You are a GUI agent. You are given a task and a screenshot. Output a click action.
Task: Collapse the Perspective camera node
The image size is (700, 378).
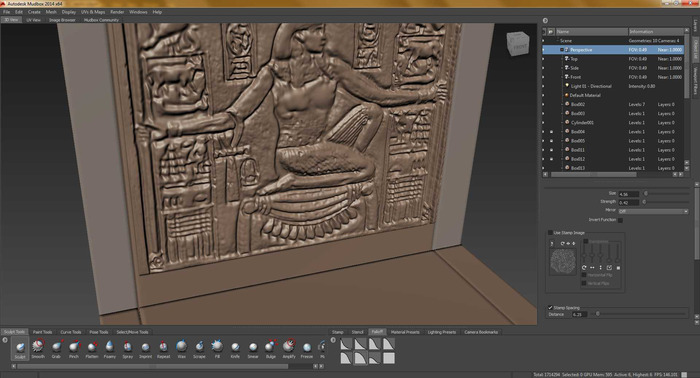[x=562, y=50]
